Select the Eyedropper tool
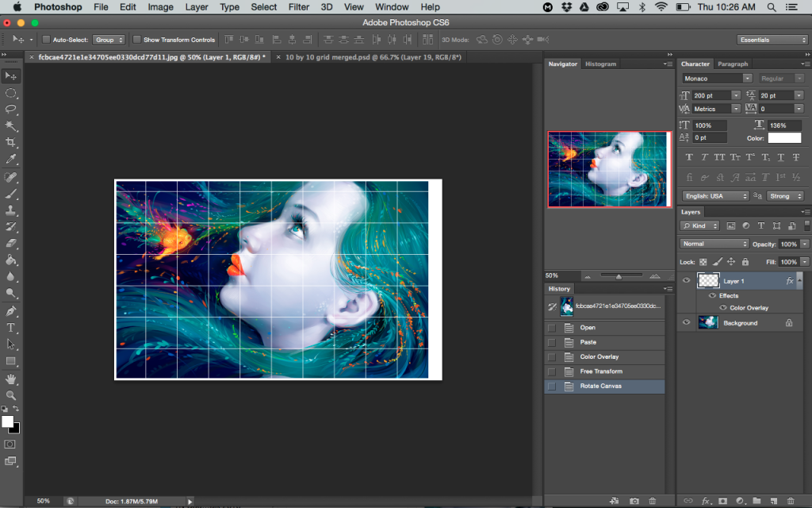The height and width of the screenshot is (508, 812). (10, 159)
